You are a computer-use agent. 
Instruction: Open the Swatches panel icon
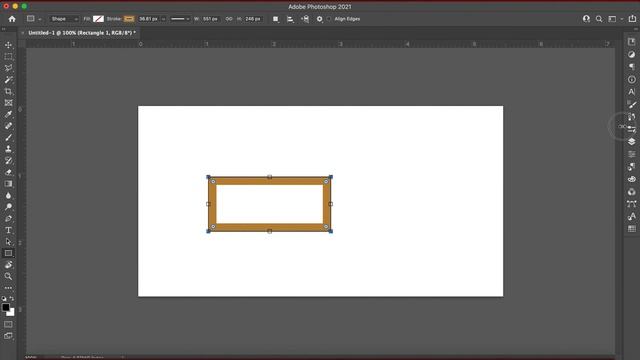631,229
